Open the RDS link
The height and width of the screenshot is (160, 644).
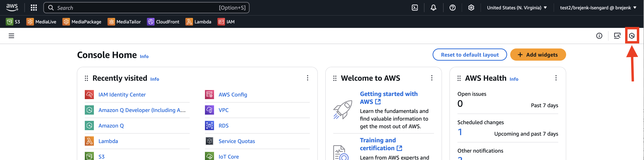(x=224, y=126)
